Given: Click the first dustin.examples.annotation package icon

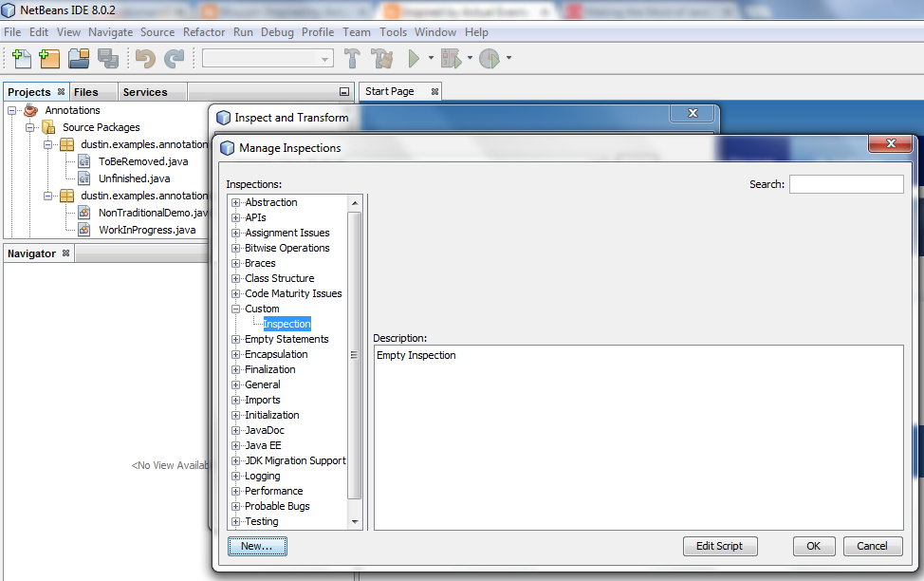Looking at the screenshot, I should [67, 144].
